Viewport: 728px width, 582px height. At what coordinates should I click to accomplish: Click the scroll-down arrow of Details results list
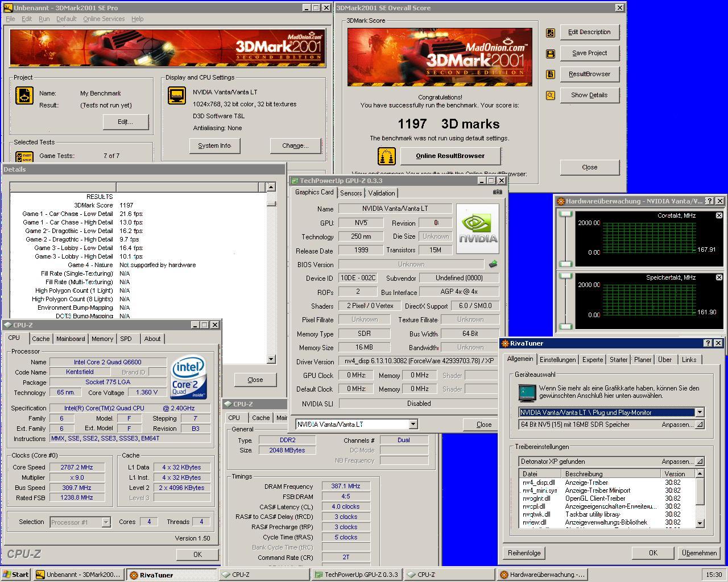tap(271, 359)
